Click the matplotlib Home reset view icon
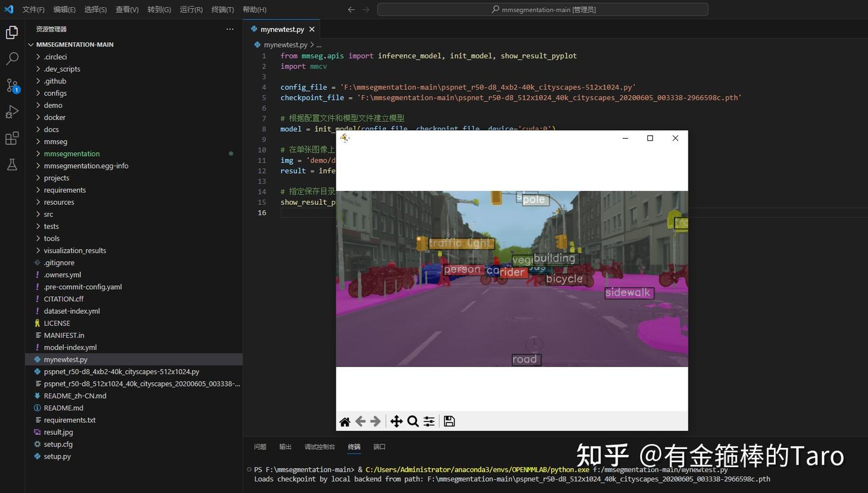This screenshot has height=493, width=868. click(345, 421)
